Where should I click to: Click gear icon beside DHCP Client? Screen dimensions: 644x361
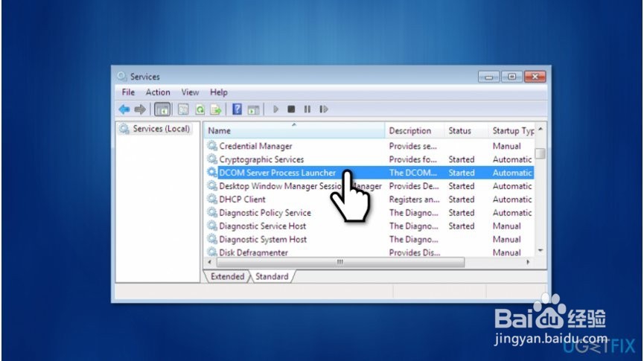(212, 199)
